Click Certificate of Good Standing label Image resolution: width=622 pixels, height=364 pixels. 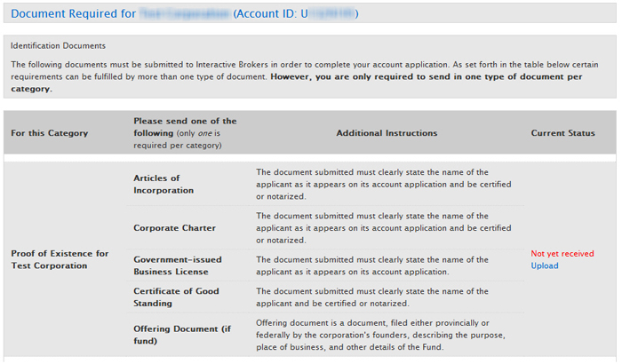(x=176, y=297)
